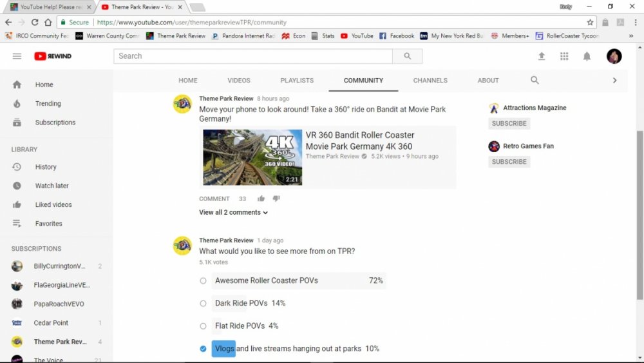Viewport: 644px width, 363px height.
Task: Search within channel using magnifier icon
Action: 535,81
